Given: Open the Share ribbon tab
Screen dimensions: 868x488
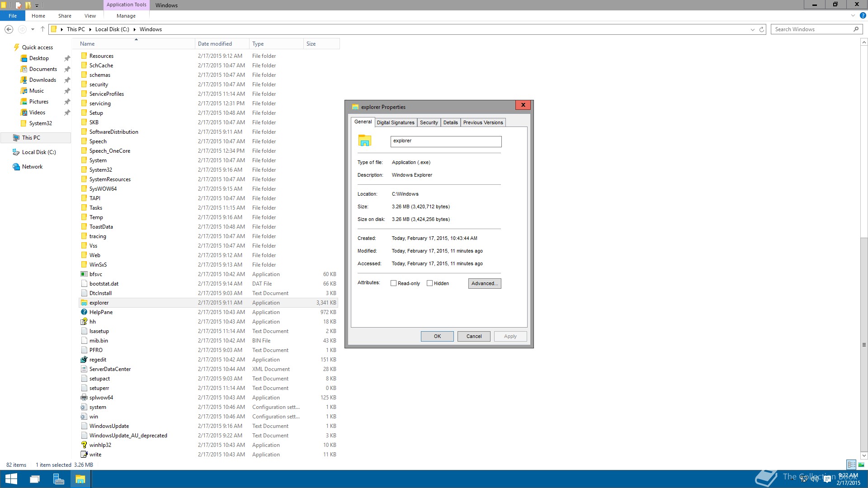Looking at the screenshot, I should [65, 16].
